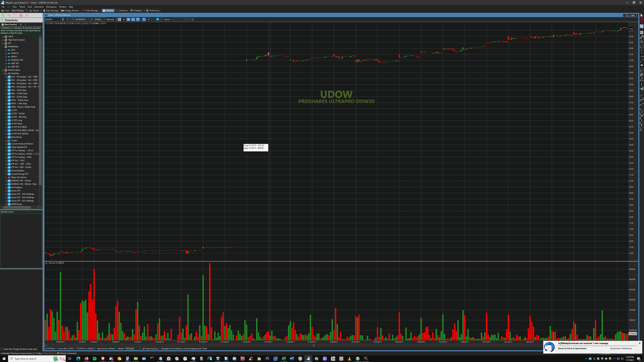Open VLC media player from the taskbar

350,358
